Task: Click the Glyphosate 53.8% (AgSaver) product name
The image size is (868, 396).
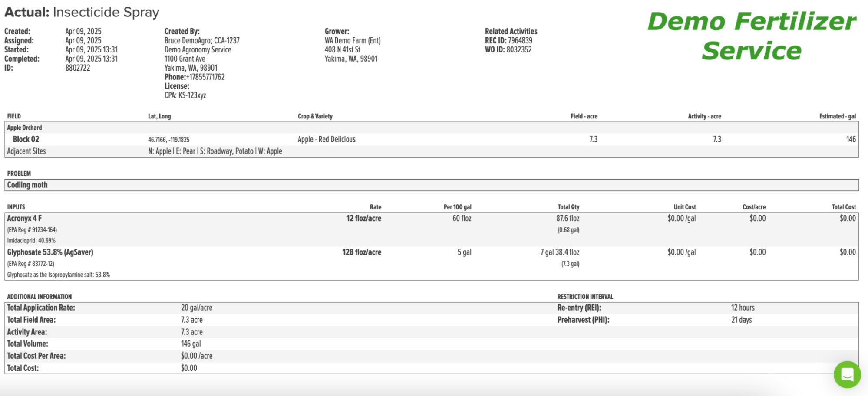Action: pos(50,252)
